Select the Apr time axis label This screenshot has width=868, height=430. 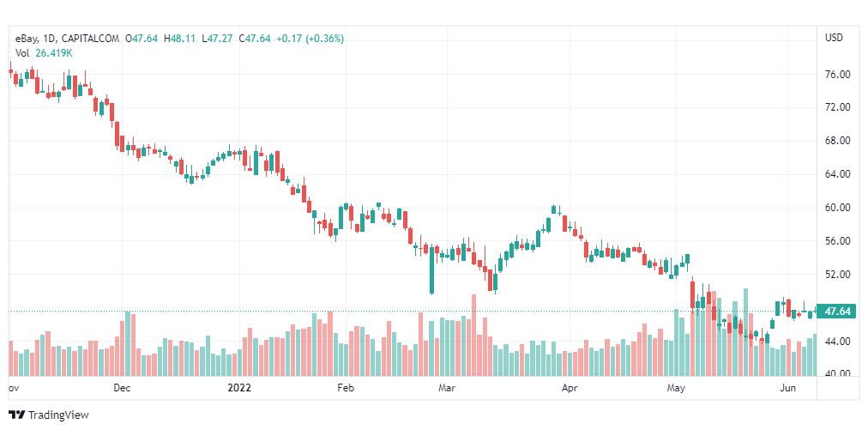tap(569, 388)
